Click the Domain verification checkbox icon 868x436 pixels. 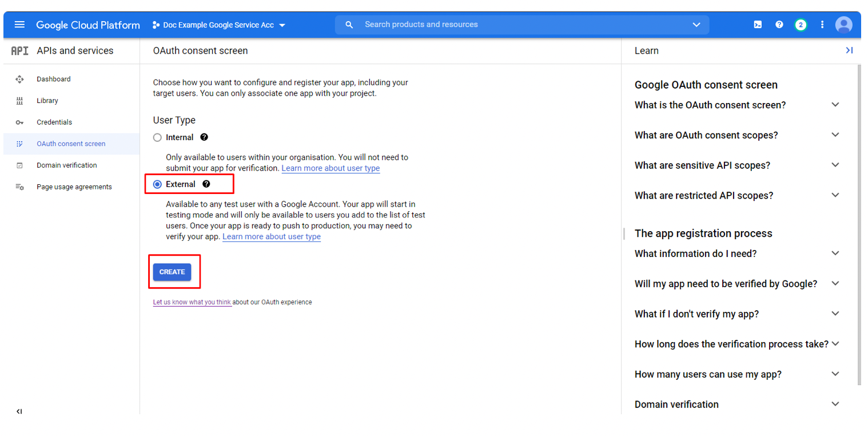pyautogui.click(x=19, y=165)
